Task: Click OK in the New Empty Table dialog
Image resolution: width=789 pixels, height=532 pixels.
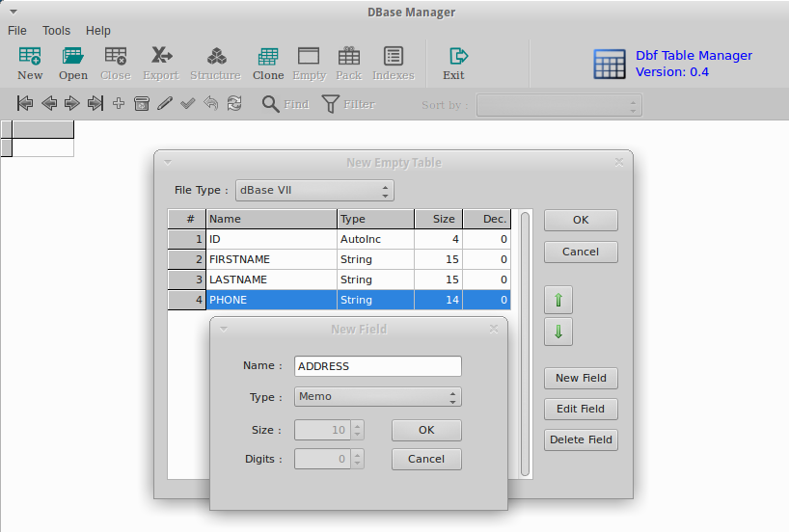Action: pyautogui.click(x=581, y=221)
